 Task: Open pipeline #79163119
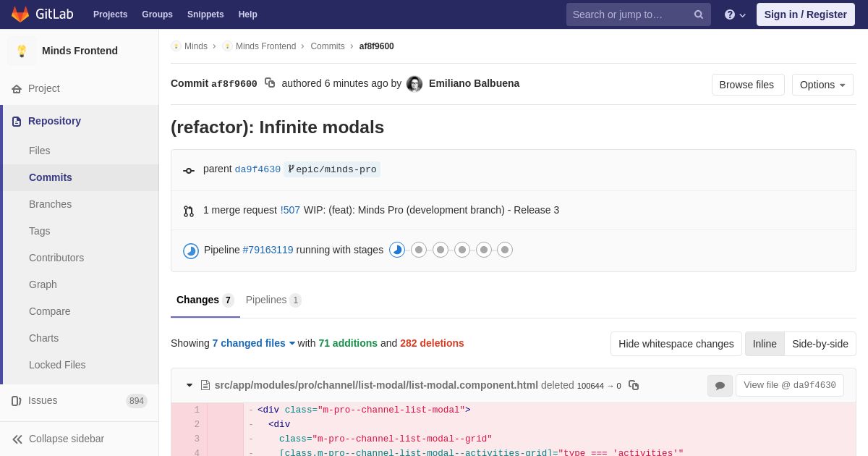pyautogui.click(x=268, y=250)
